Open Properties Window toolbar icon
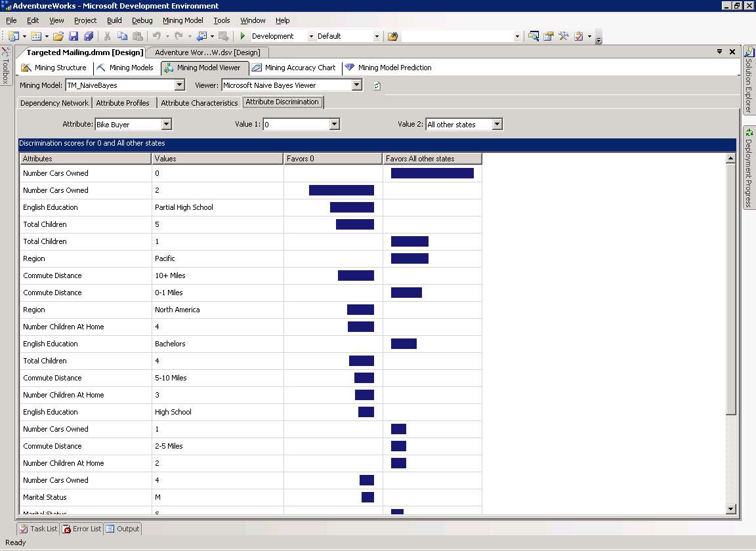 point(548,36)
